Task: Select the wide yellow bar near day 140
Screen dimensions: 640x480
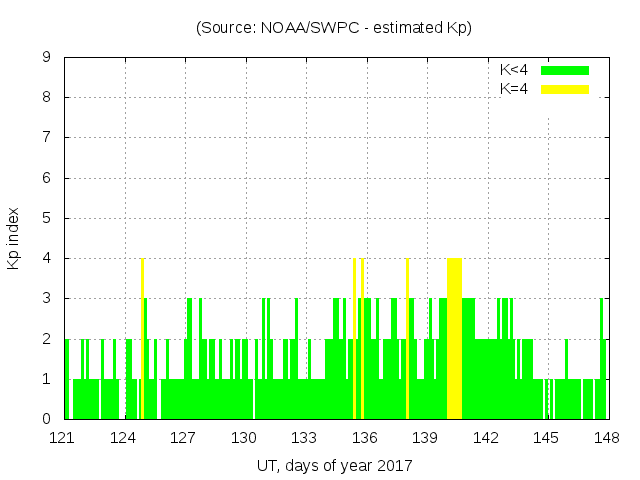Action: (x=454, y=338)
